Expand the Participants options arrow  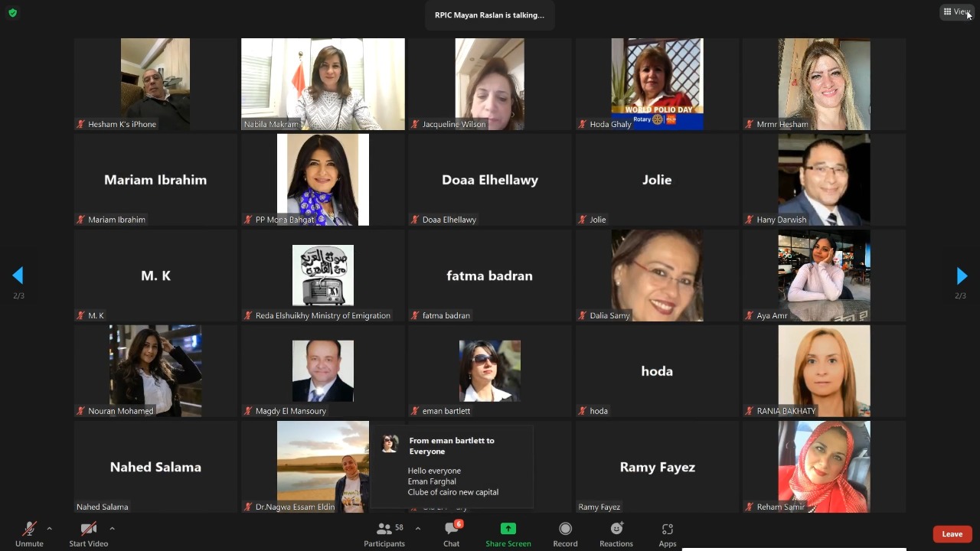417,528
